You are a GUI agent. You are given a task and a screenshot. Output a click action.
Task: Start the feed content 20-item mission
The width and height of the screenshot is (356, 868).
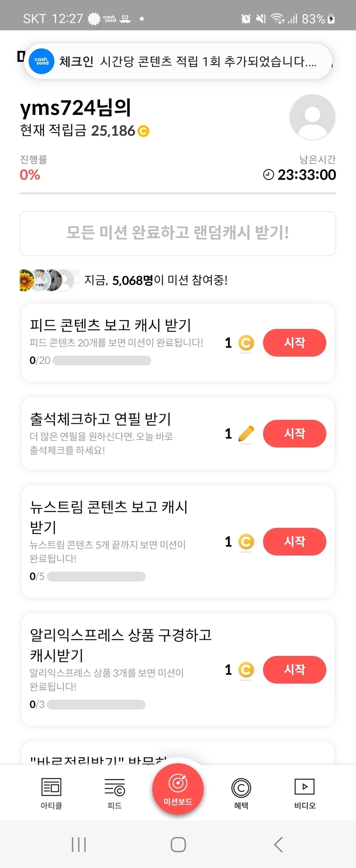pos(294,343)
